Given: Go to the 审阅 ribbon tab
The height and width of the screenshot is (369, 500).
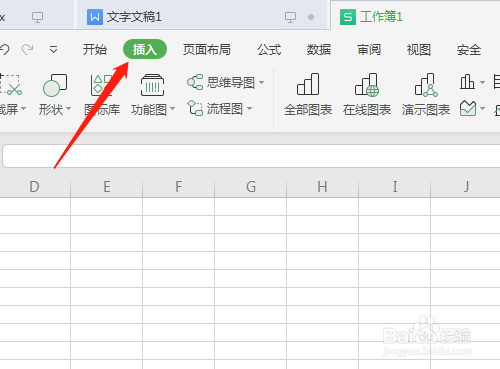Looking at the screenshot, I should 369,50.
